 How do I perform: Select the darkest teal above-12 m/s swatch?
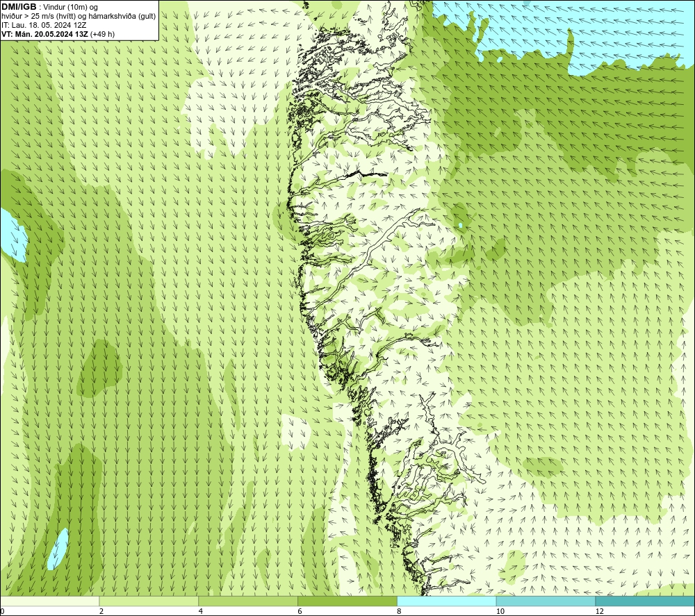point(646,601)
